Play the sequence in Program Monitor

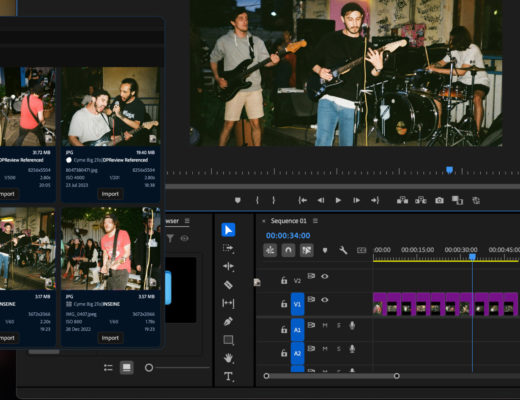338,200
